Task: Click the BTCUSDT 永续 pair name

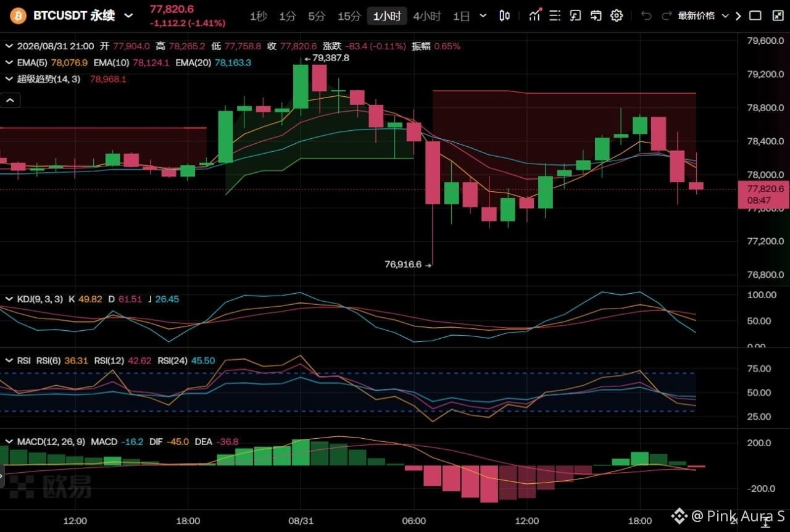Action: 74,15
